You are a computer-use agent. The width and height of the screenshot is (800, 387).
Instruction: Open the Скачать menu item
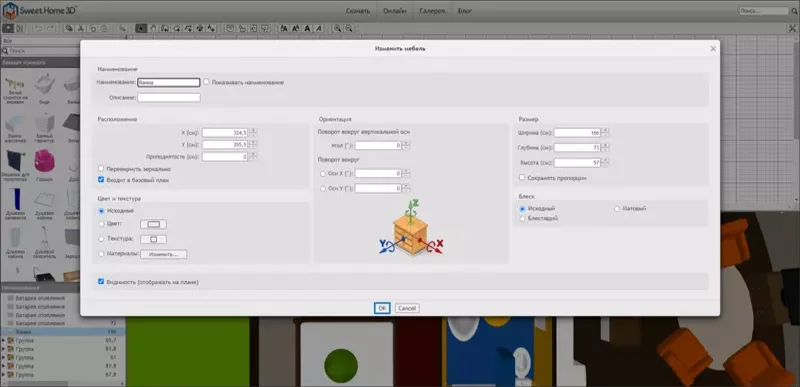point(358,11)
